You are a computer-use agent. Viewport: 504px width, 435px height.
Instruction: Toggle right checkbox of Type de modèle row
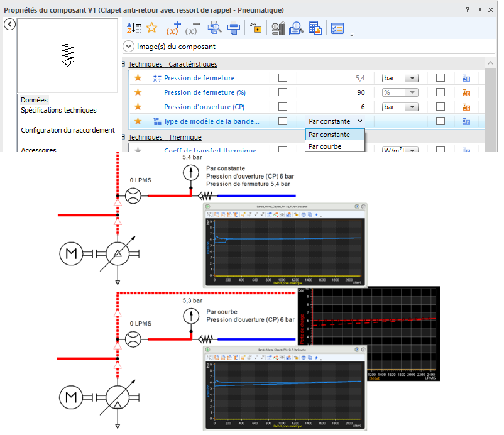(x=441, y=121)
